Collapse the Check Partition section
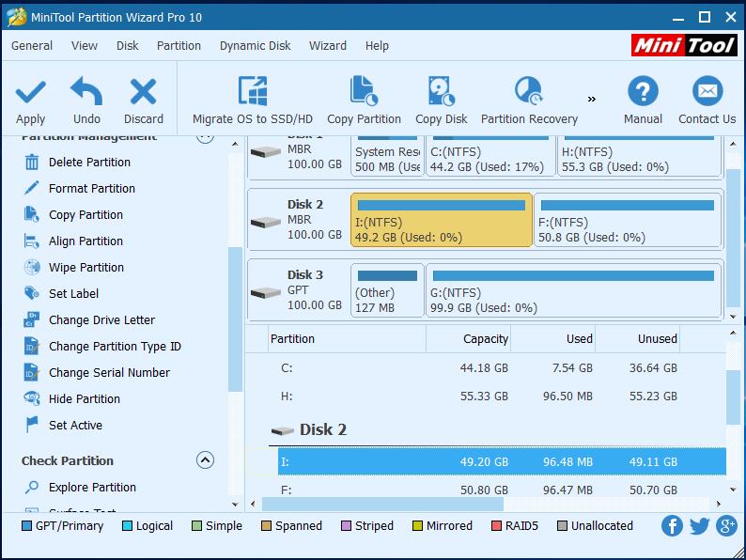This screenshot has height=560, width=746. pos(205,460)
